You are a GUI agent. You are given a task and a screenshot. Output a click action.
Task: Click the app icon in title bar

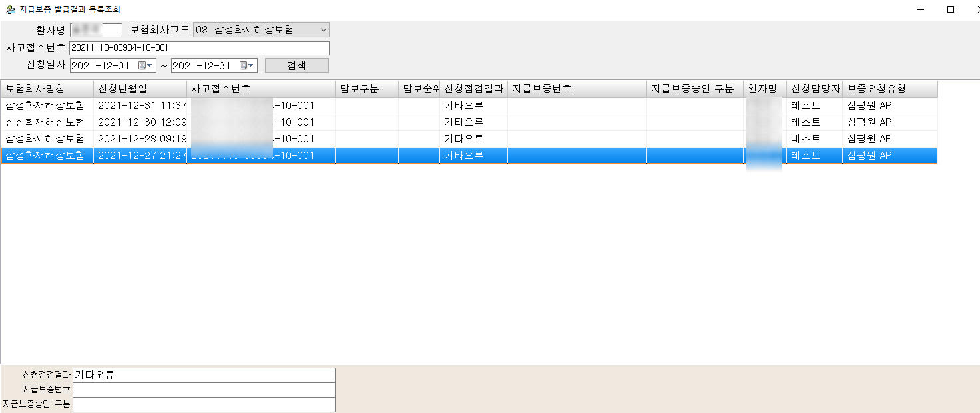pyautogui.click(x=10, y=10)
